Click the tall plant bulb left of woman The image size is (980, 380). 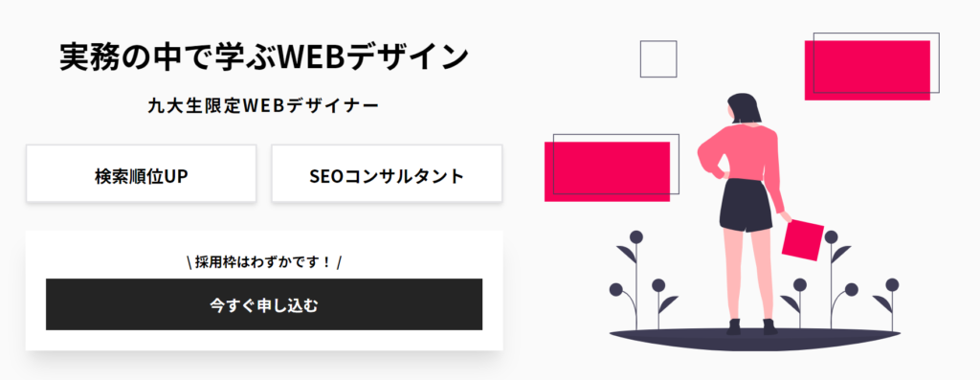click(636, 236)
